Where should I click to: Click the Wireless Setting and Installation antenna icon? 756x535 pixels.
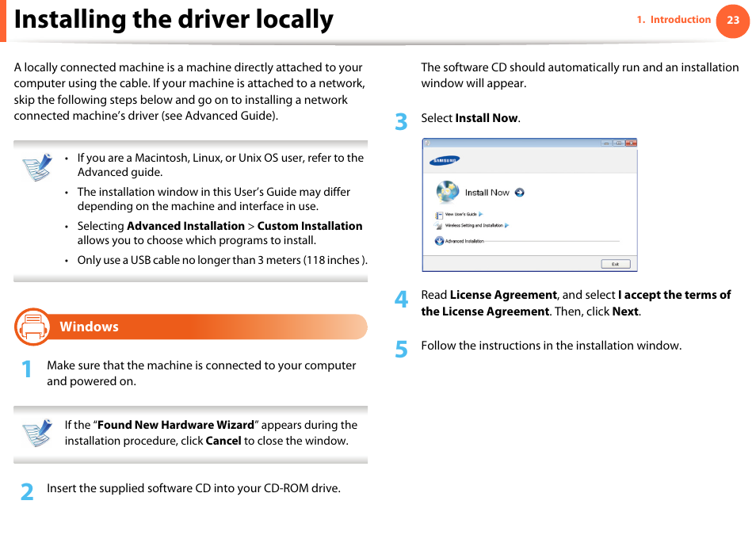pyautogui.click(x=439, y=226)
